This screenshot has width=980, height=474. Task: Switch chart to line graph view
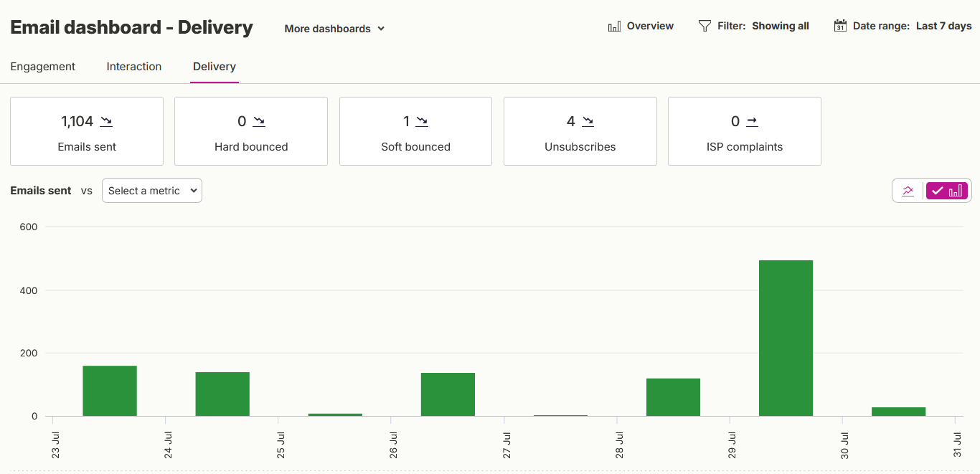click(908, 191)
